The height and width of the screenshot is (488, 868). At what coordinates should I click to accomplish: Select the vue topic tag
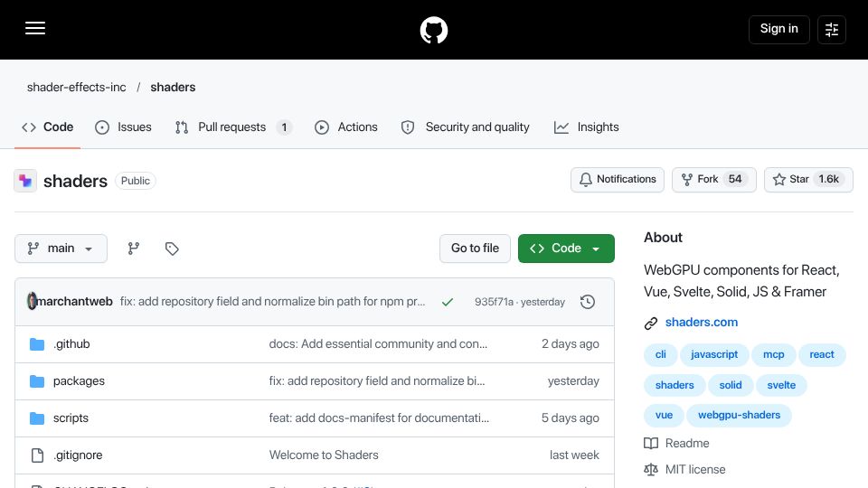[664, 415]
